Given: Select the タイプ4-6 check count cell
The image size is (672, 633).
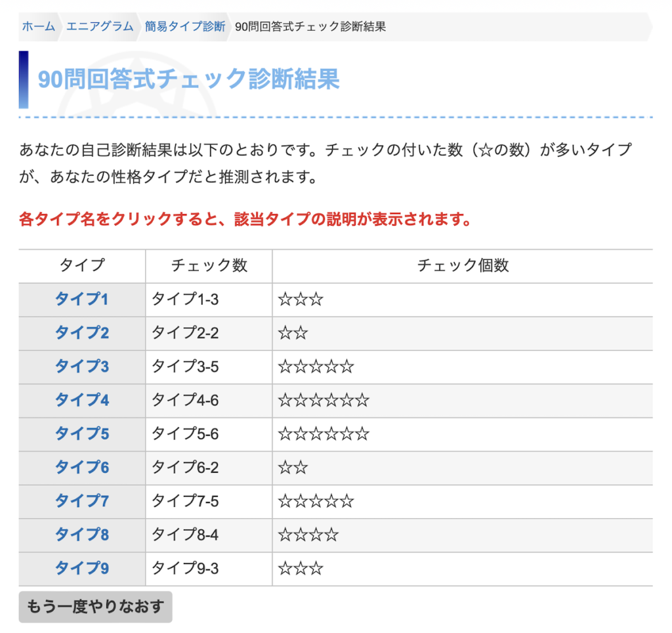Looking at the screenshot, I should coord(185,400).
